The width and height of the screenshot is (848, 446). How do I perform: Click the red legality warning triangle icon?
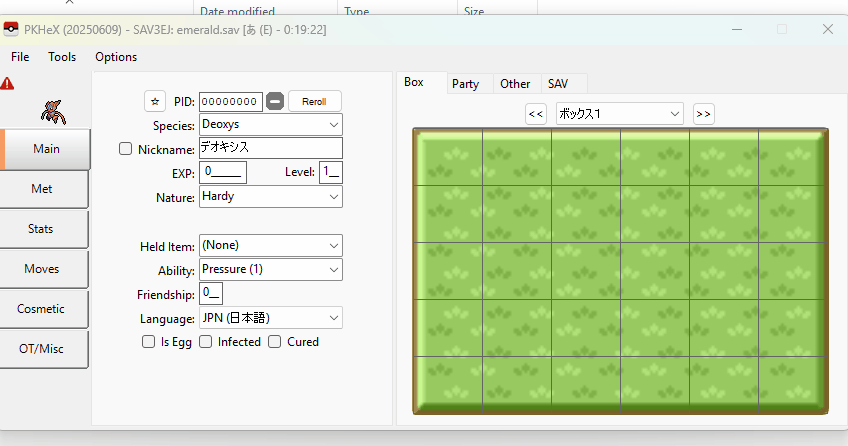[7, 84]
